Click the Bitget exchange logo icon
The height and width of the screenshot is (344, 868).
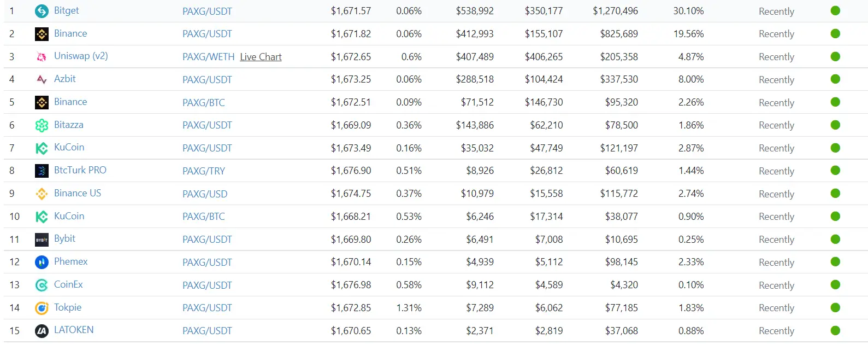click(42, 11)
